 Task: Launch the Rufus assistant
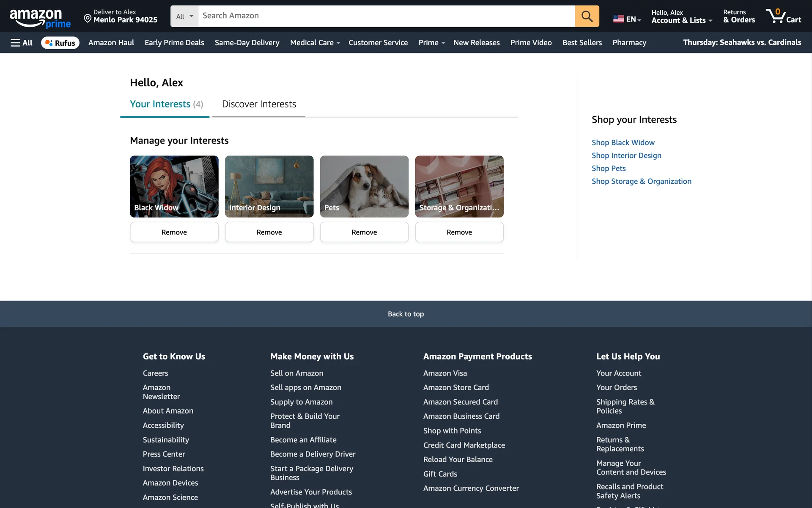[x=60, y=43]
